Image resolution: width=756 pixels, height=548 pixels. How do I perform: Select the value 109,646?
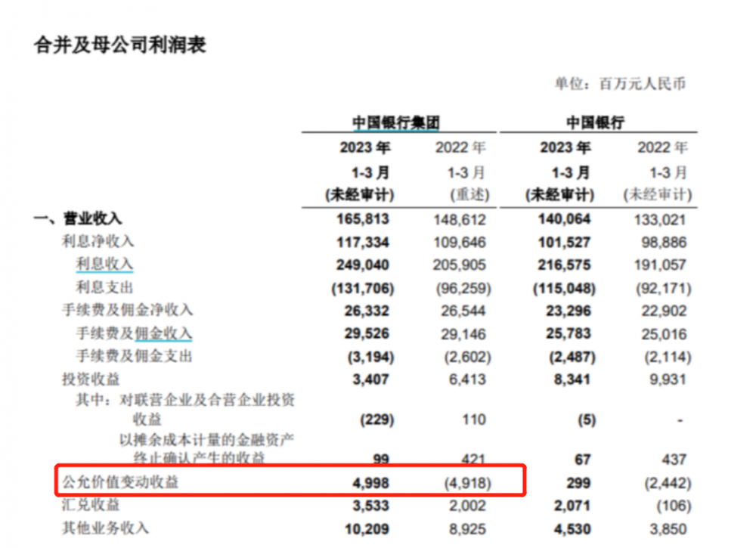460,242
